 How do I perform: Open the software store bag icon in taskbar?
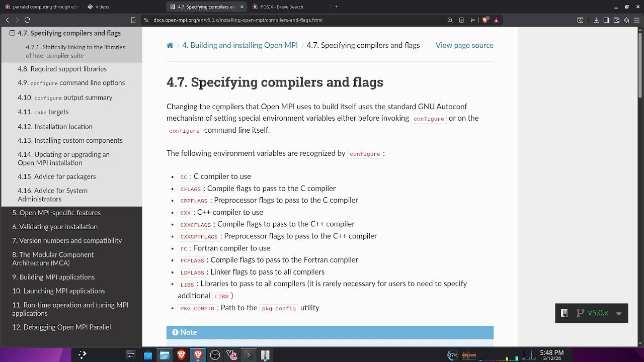click(x=148, y=355)
